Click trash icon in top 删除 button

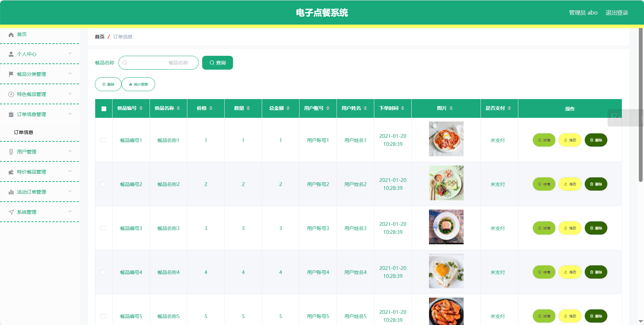point(104,85)
